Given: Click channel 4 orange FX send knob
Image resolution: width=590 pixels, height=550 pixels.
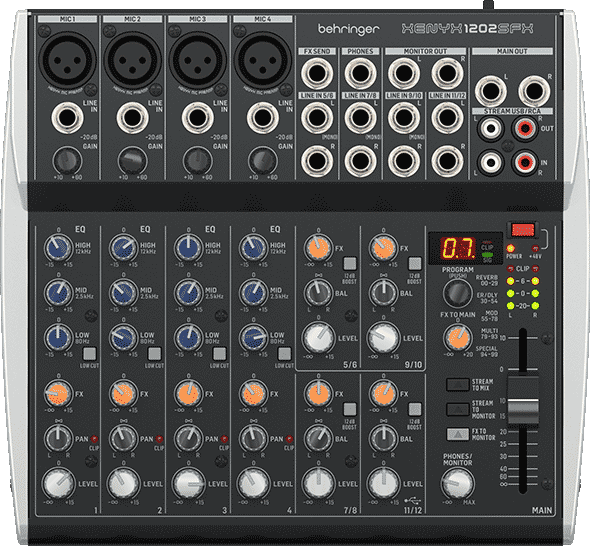Looking at the screenshot, I should pyautogui.click(x=254, y=394).
